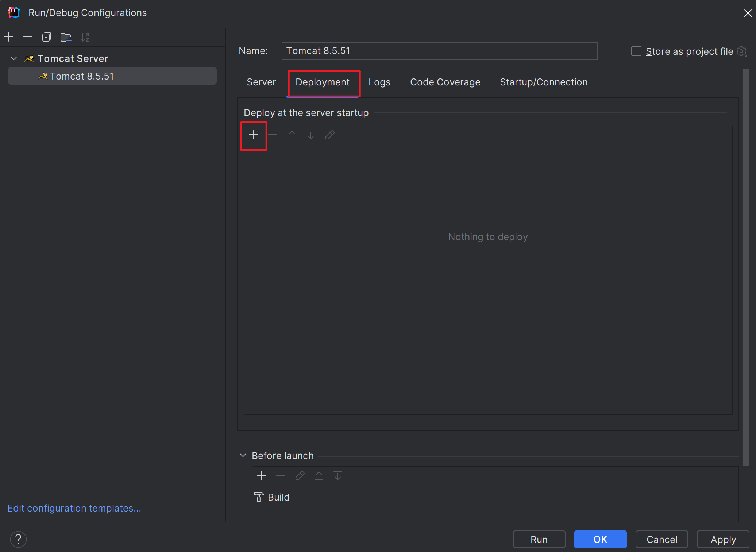756x552 pixels.
Task: Move the deployment item down
Action: point(311,135)
